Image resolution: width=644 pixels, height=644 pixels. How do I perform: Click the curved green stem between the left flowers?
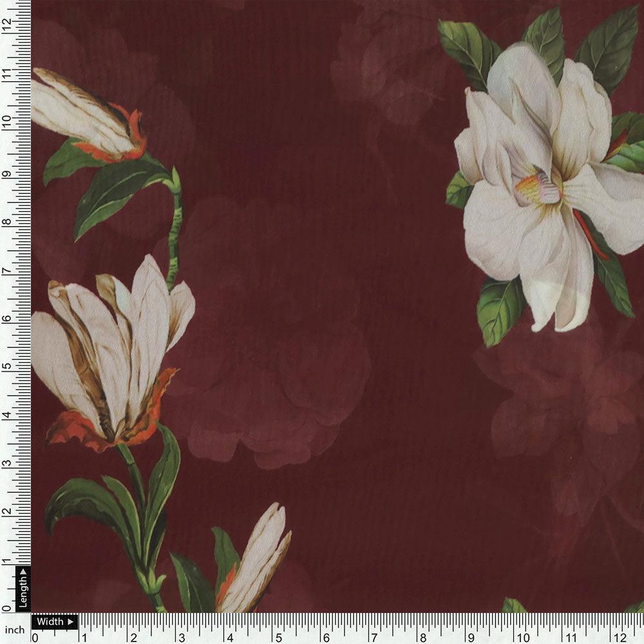pyautogui.click(x=175, y=225)
